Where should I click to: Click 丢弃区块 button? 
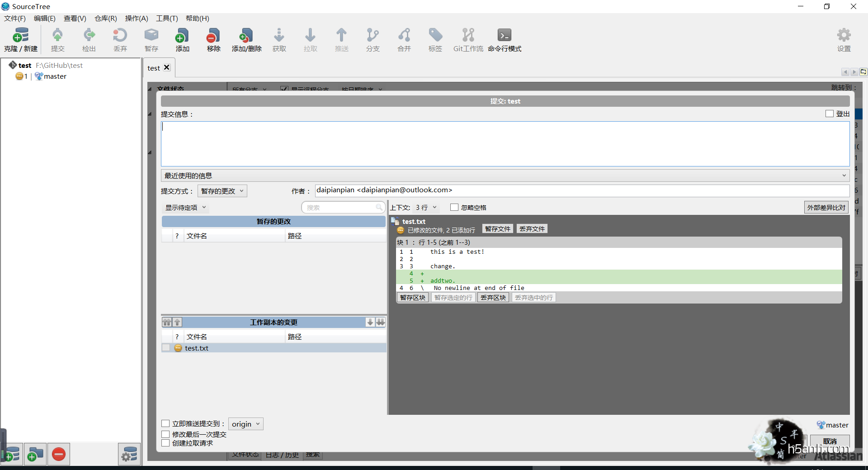pyautogui.click(x=493, y=298)
